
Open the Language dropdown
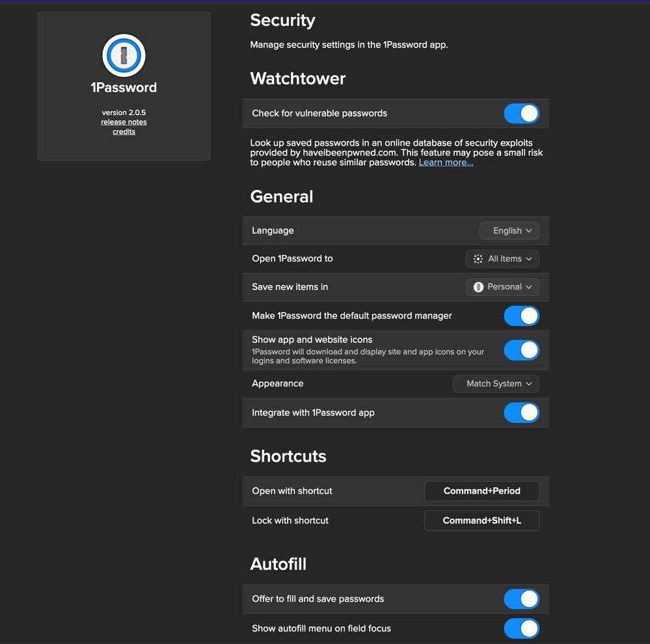coord(509,231)
